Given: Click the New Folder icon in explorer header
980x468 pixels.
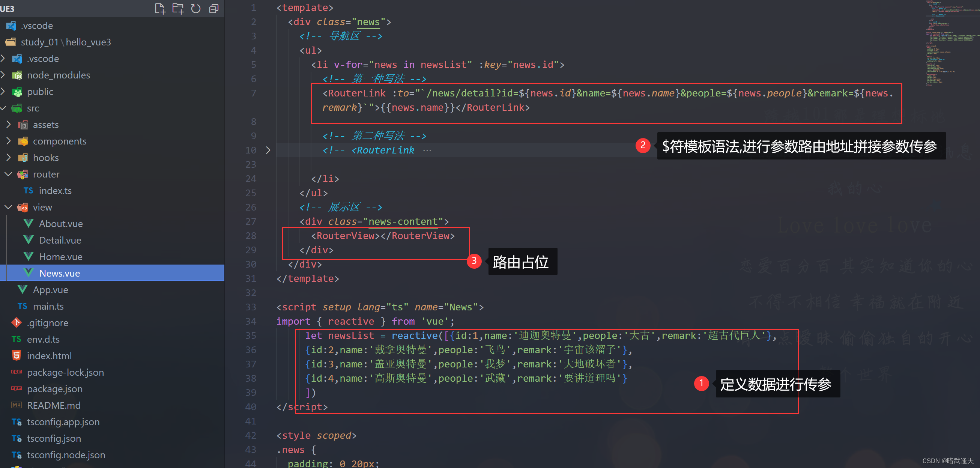Looking at the screenshot, I should (178, 8).
